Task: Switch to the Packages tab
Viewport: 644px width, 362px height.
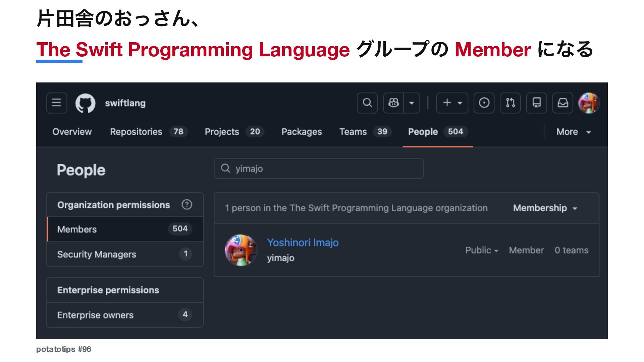Action: pos(302,132)
